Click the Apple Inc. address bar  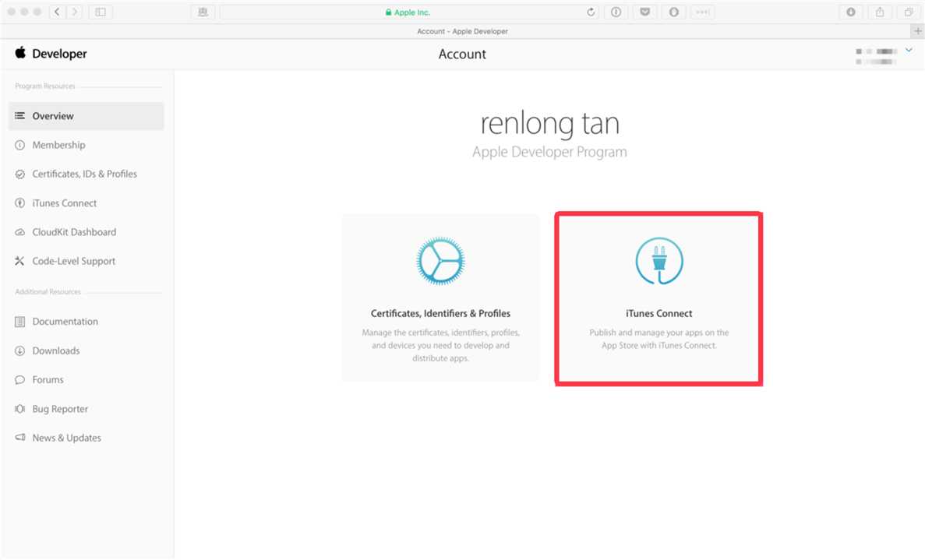(x=409, y=12)
